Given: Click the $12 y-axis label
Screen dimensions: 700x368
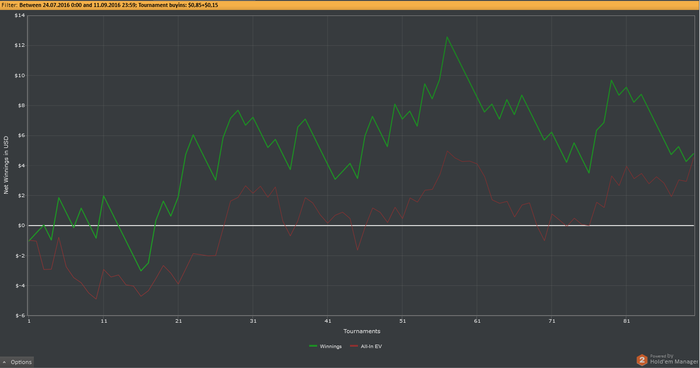Looking at the screenshot, I should [x=19, y=46].
